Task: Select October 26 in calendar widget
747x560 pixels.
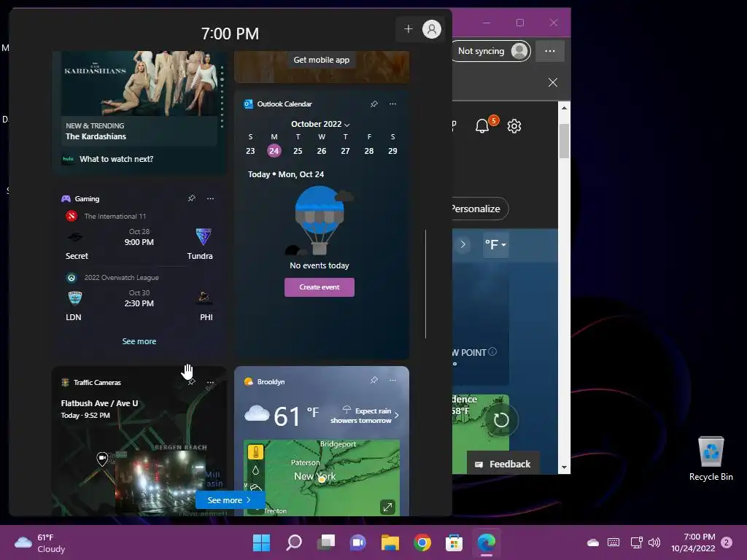Action: coord(322,151)
